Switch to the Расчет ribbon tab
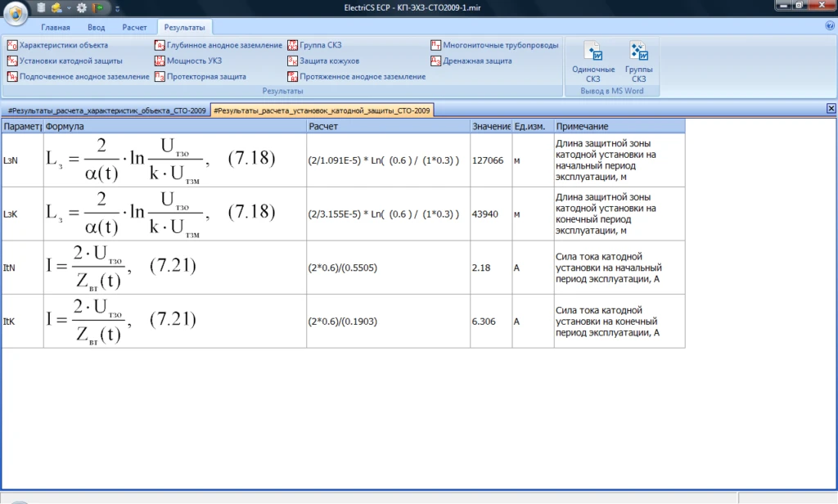This screenshot has width=838, height=504. (134, 27)
